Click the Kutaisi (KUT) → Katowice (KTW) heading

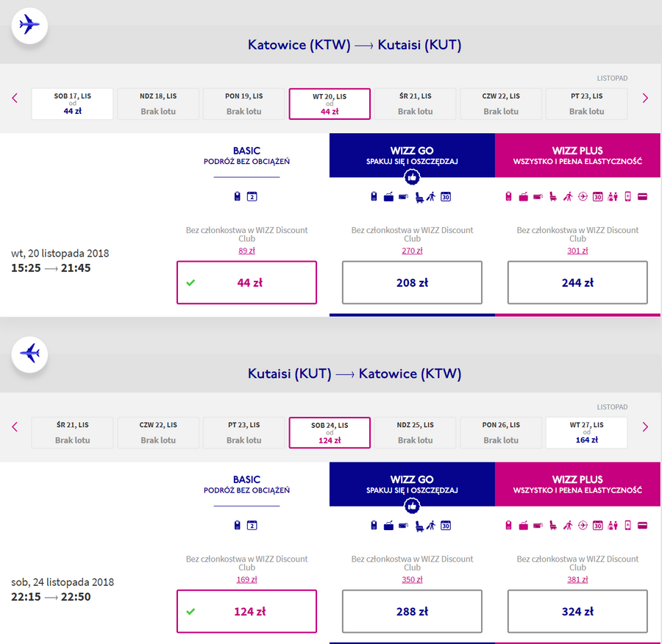tap(355, 373)
